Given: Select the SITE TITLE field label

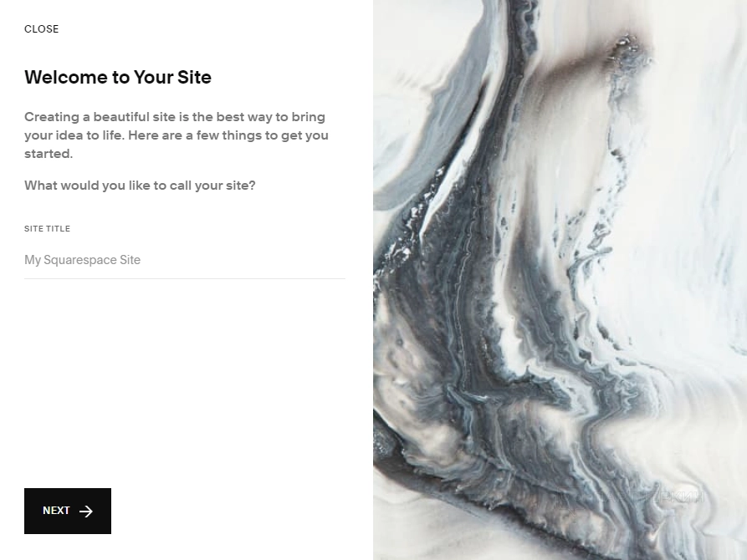Looking at the screenshot, I should 47,228.
